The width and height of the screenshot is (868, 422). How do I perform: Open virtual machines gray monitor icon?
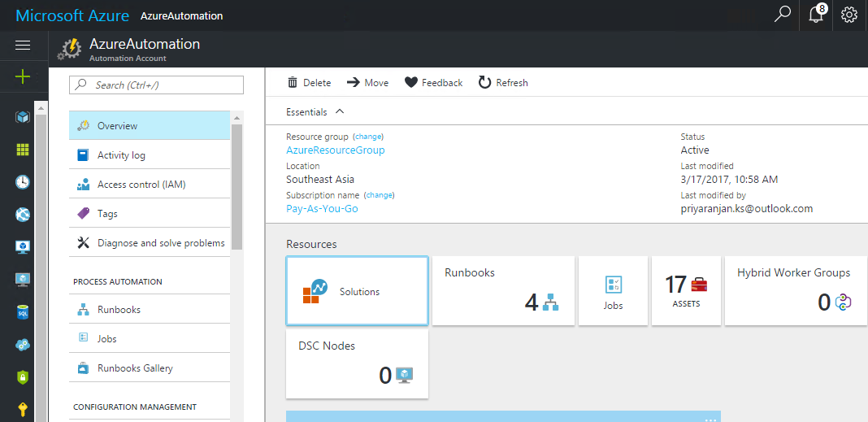coord(23,280)
